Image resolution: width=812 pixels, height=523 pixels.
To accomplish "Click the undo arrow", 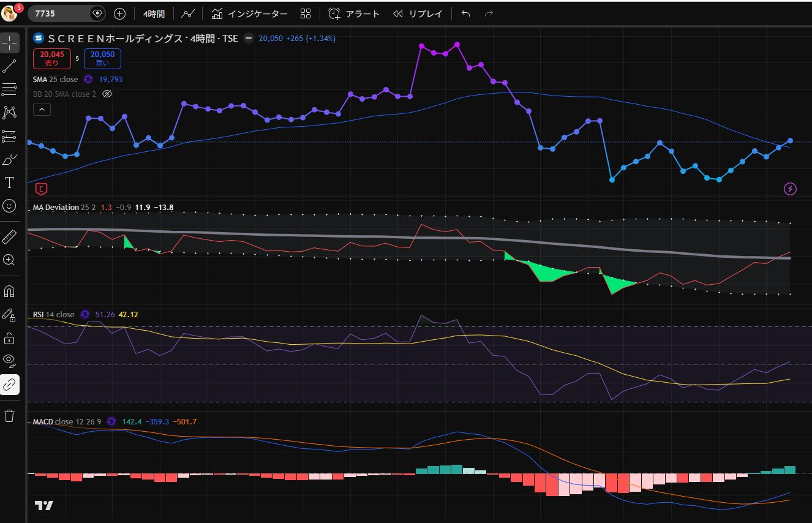I will 466,13.
